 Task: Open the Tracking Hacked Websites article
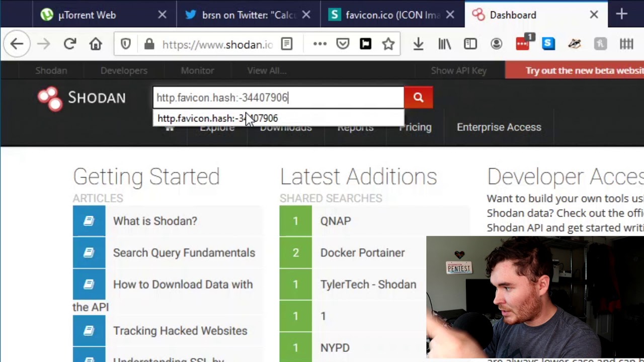pyautogui.click(x=180, y=330)
